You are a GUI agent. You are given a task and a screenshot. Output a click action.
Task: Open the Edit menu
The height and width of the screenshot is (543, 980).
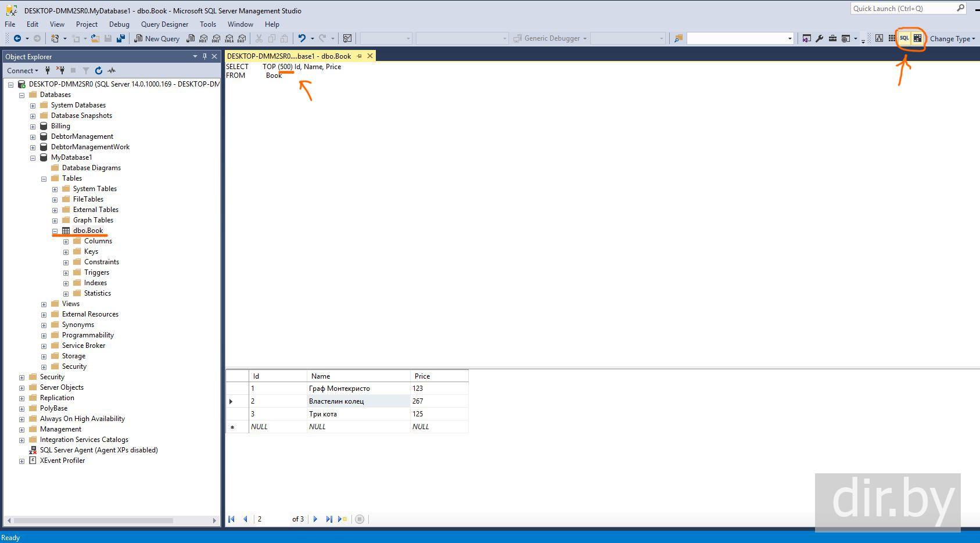coord(33,24)
